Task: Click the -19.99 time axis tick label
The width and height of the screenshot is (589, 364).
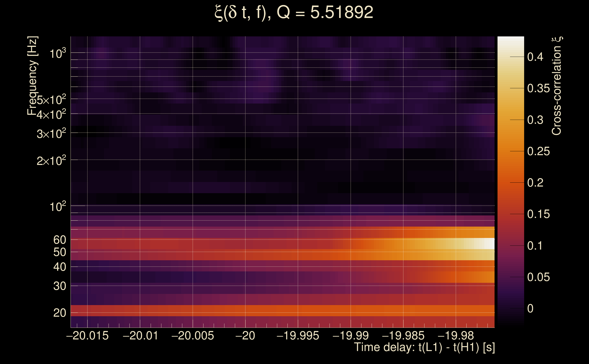Action: (351, 336)
